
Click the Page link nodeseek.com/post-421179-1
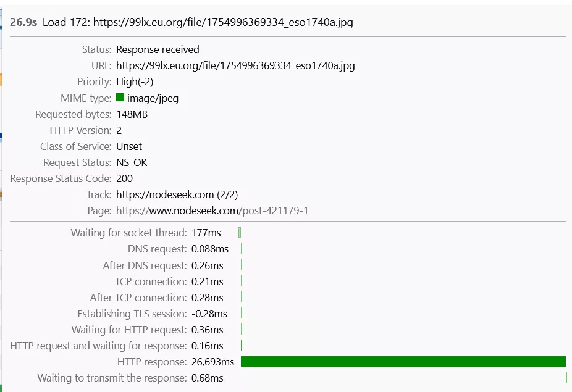212,211
